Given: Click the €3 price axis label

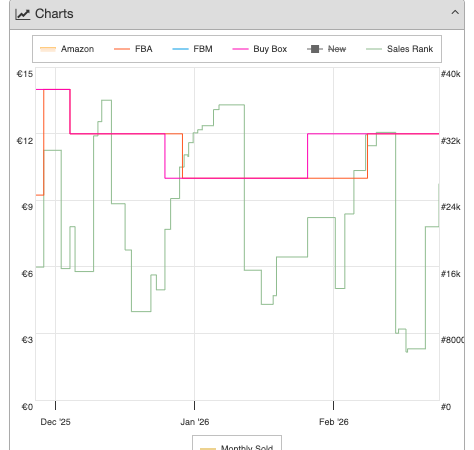Looking at the screenshot, I should 27,340.
